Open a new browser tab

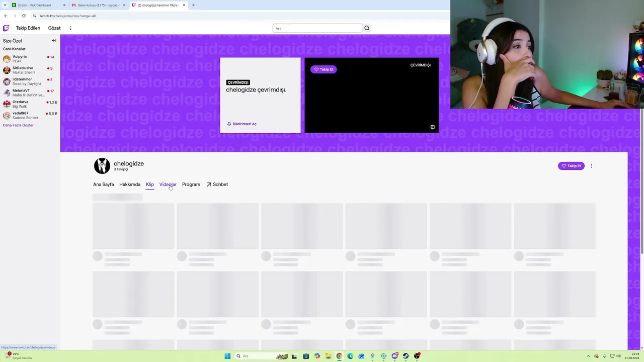click(x=193, y=5)
